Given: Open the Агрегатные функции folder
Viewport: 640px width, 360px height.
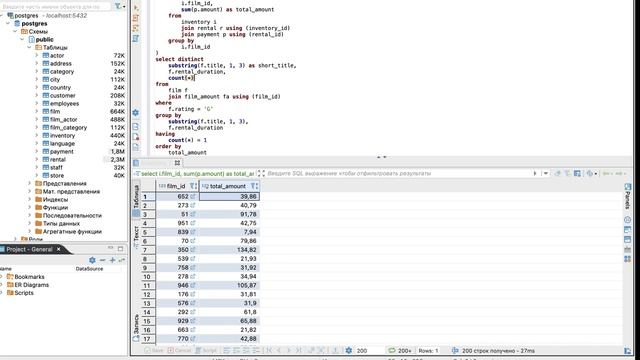Looking at the screenshot, I should (72, 231).
